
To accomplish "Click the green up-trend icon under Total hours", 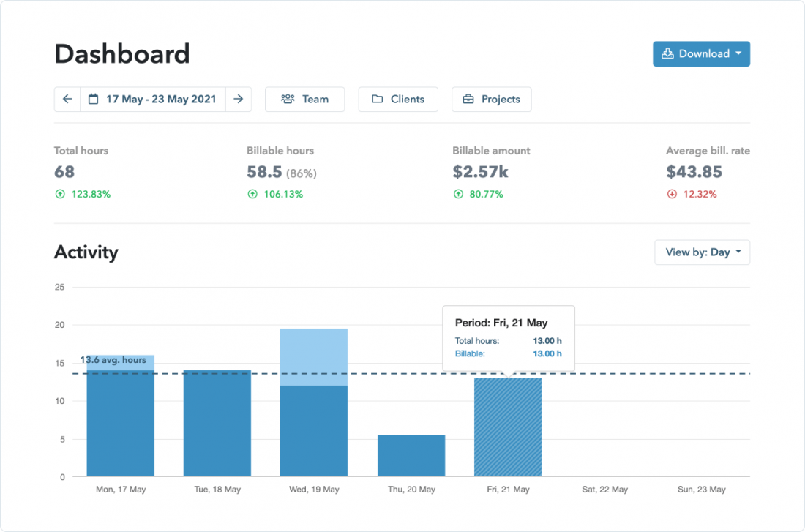I will click(59, 194).
